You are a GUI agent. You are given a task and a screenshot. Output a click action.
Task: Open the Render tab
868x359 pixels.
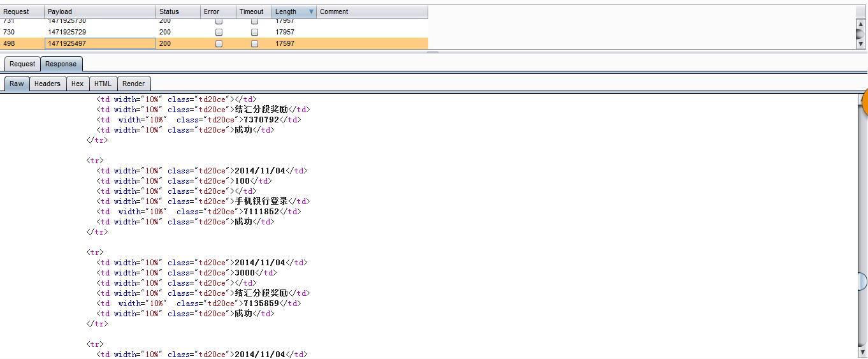tap(134, 84)
